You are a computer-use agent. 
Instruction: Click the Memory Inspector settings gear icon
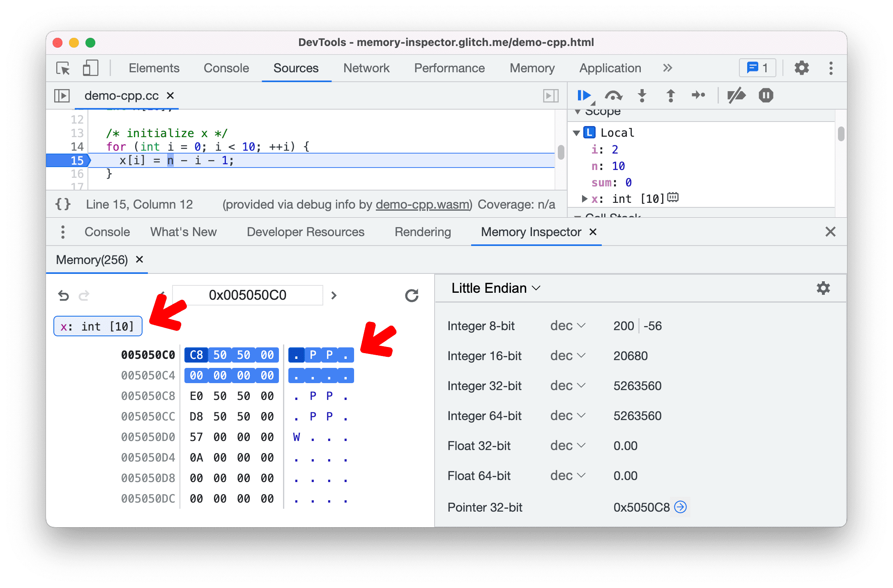click(823, 288)
